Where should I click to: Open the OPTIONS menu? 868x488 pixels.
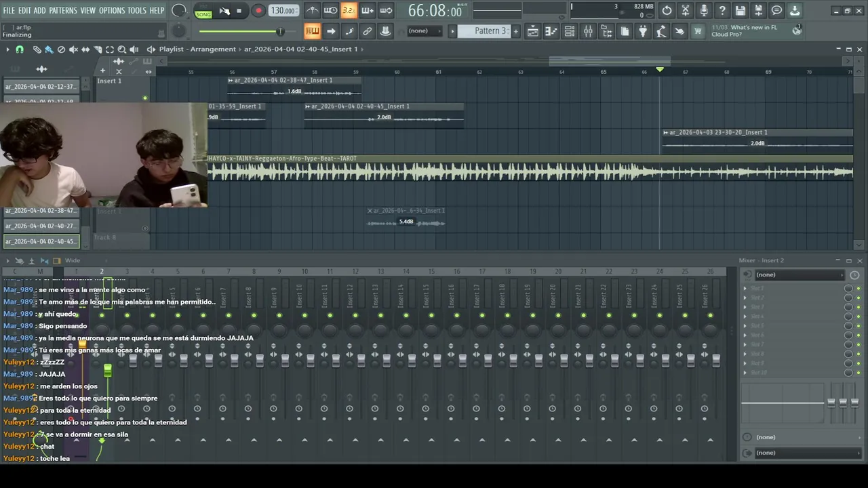pyautogui.click(x=112, y=10)
